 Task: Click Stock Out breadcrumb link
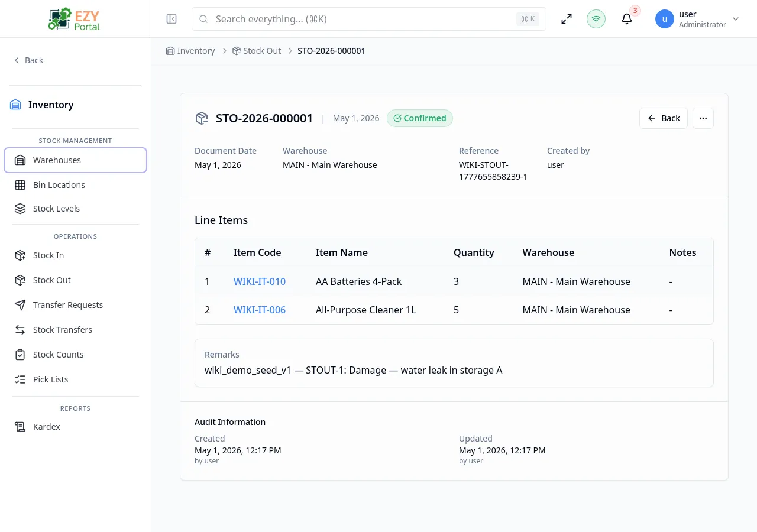click(x=257, y=51)
